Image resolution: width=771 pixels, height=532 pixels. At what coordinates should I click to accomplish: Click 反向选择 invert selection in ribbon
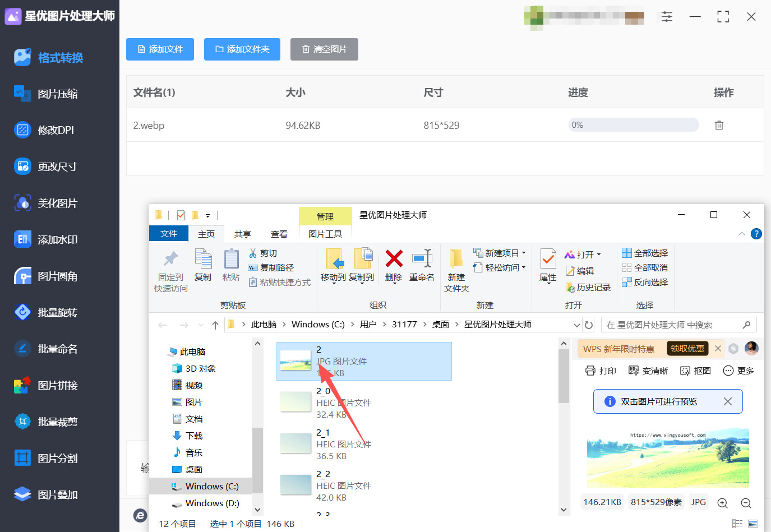coord(645,282)
